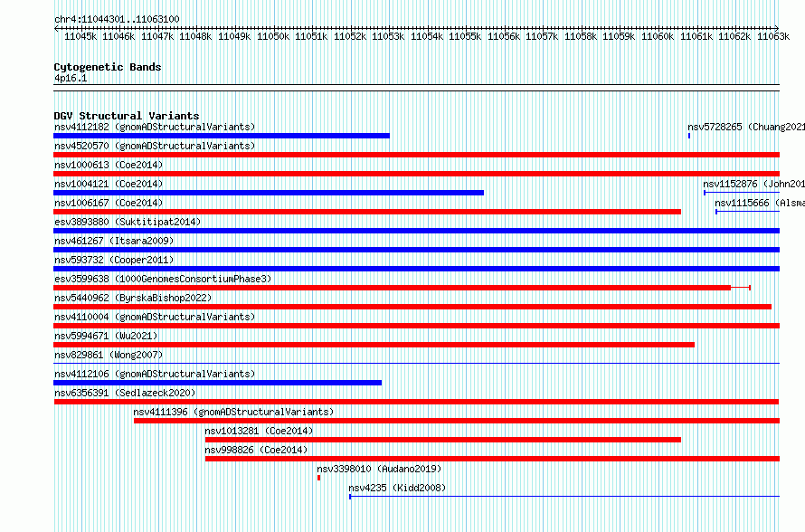Select the 11047k position on the ruler
This screenshot has height=532, width=805.
tap(157, 36)
